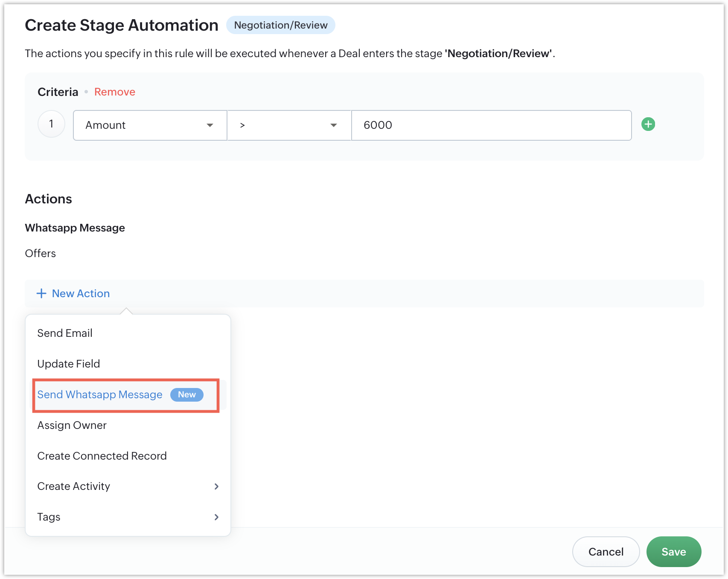Click the plus icon beside New Action
This screenshot has width=728, height=579.
pyautogui.click(x=41, y=293)
